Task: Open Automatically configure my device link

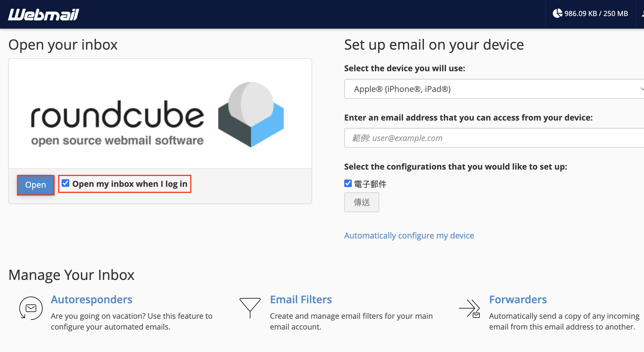Action: pyautogui.click(x=409, y=235)
